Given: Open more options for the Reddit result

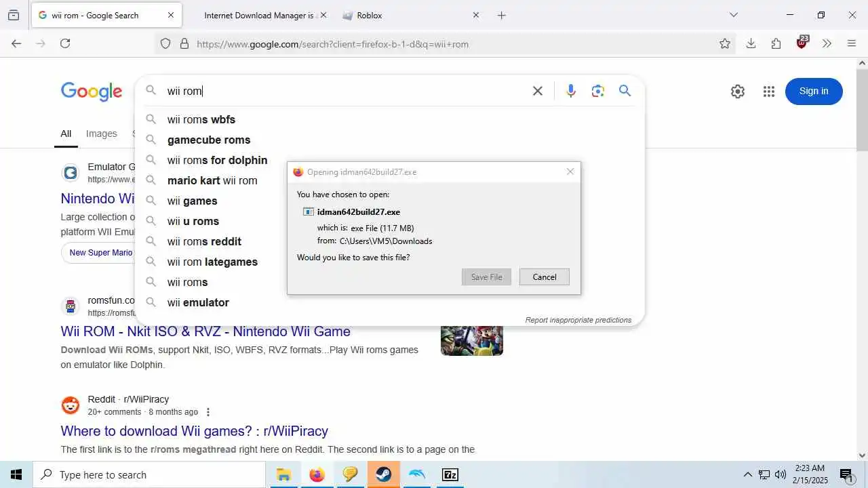Looking at the screenshot, I should click(x=208, y=412).
